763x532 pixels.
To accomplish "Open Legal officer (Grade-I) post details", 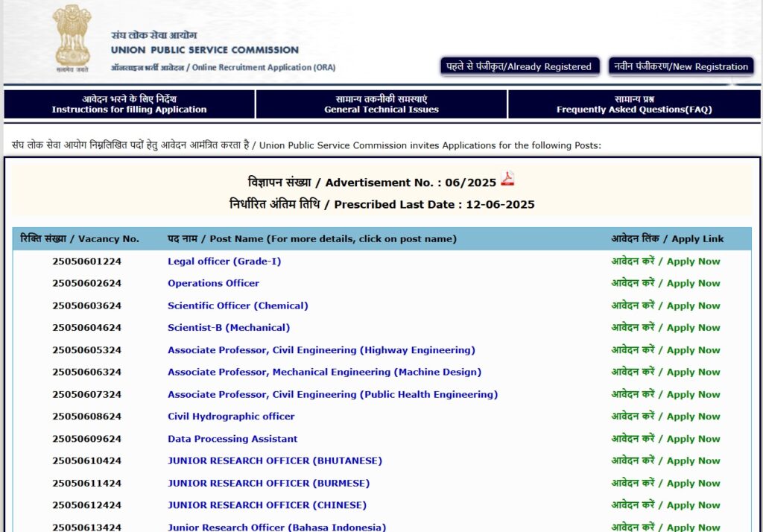I will (224, 262).
